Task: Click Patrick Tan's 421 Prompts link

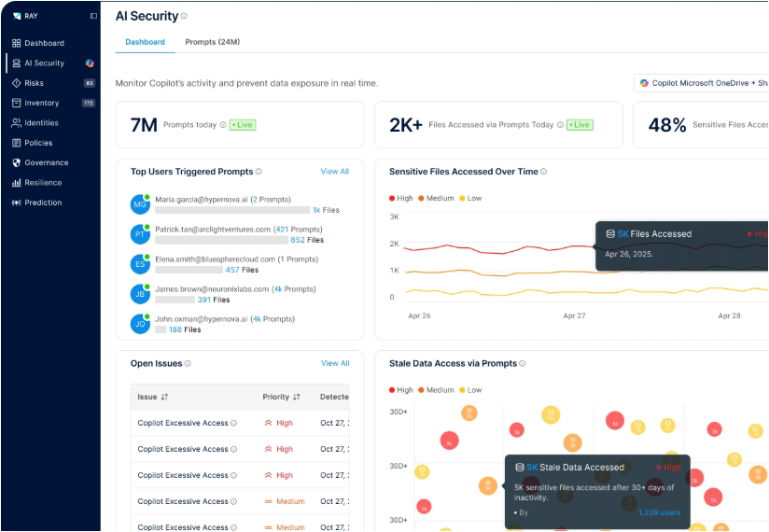Action: point(299,230)
